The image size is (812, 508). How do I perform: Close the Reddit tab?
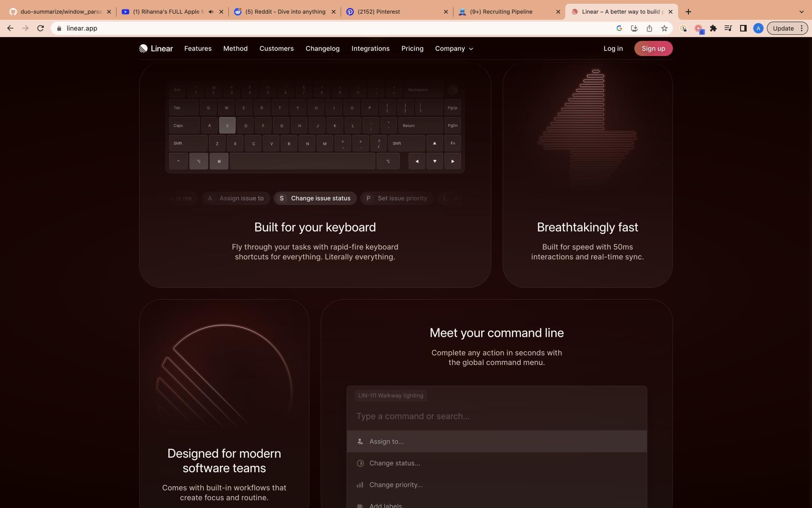334,12
